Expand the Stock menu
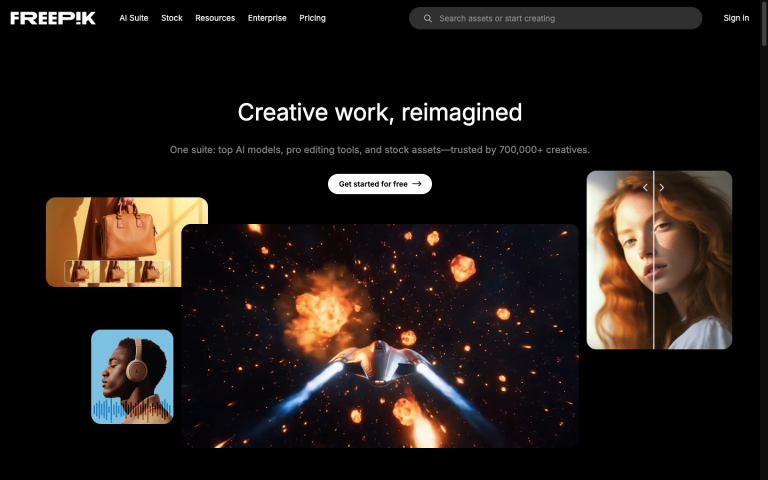Screen dimensions: 768x480 [172, 18]
